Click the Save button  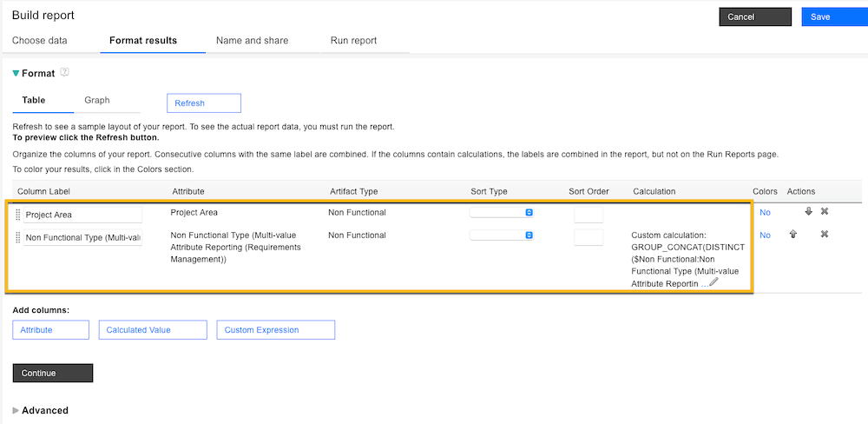(832, 17)
